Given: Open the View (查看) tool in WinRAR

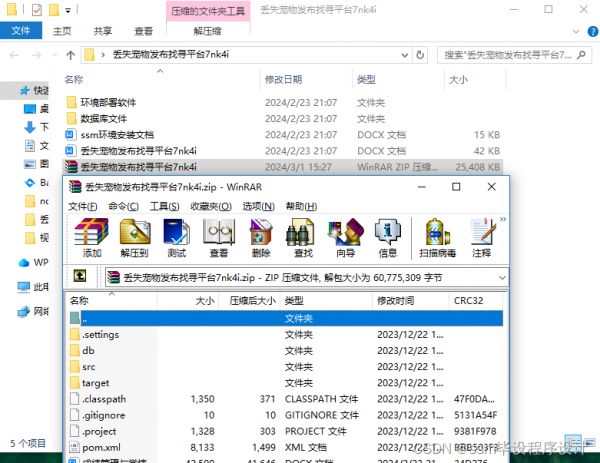Looking at the screenshot, I should point(219,237).
